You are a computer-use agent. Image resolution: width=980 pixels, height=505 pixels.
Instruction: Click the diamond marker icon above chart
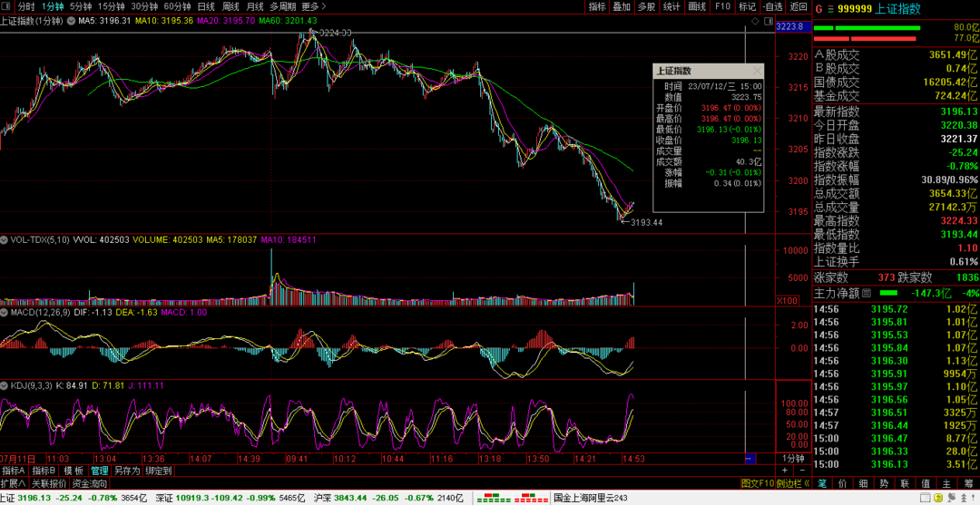pyautogui.click(x=756, y=21)
